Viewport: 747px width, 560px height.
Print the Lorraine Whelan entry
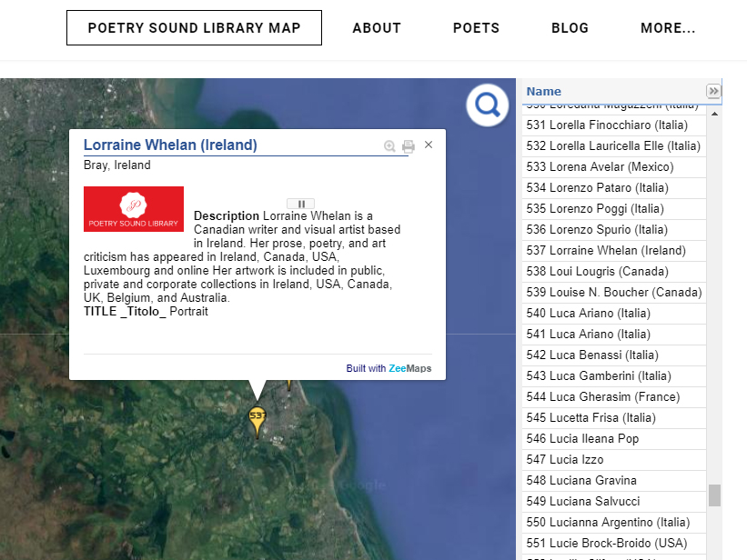point(409,145)
